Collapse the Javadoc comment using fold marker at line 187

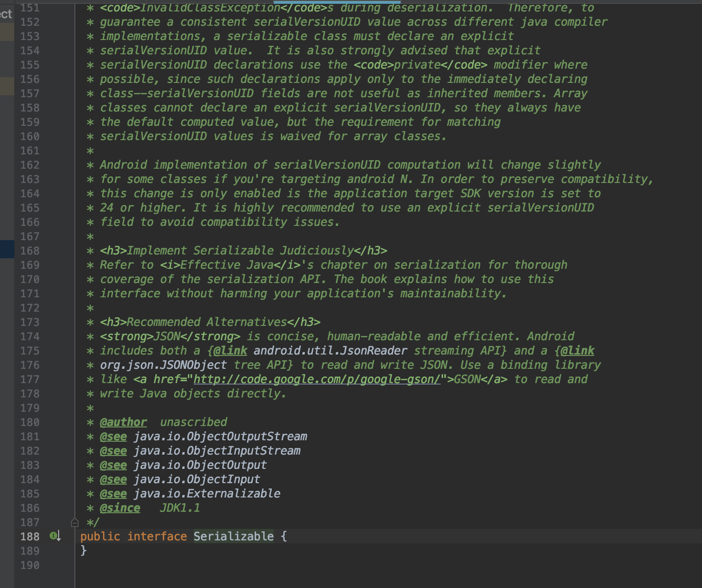pos(74,522)
